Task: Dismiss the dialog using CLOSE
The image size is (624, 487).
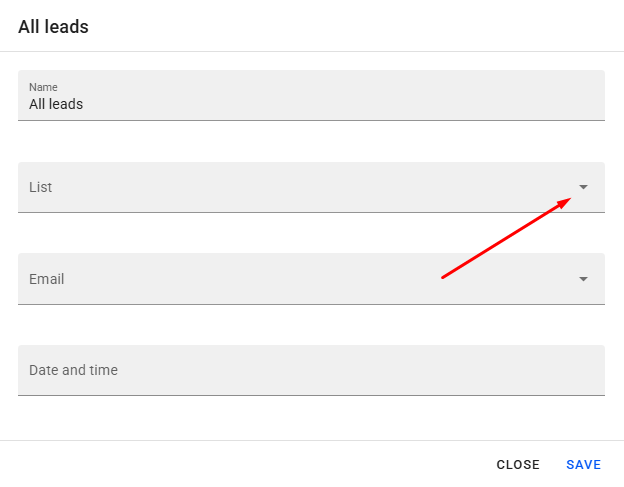Action: (518, 465)
